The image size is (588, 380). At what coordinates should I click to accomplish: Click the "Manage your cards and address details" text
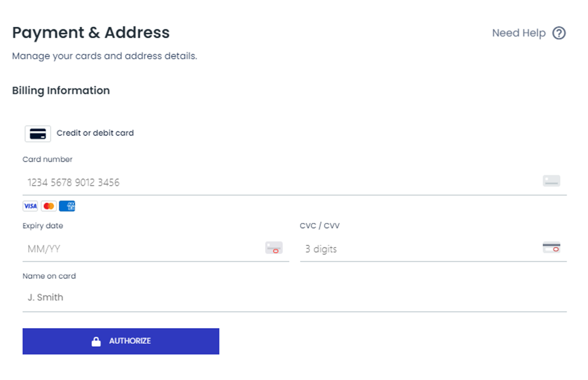click(x=104, y=56)
